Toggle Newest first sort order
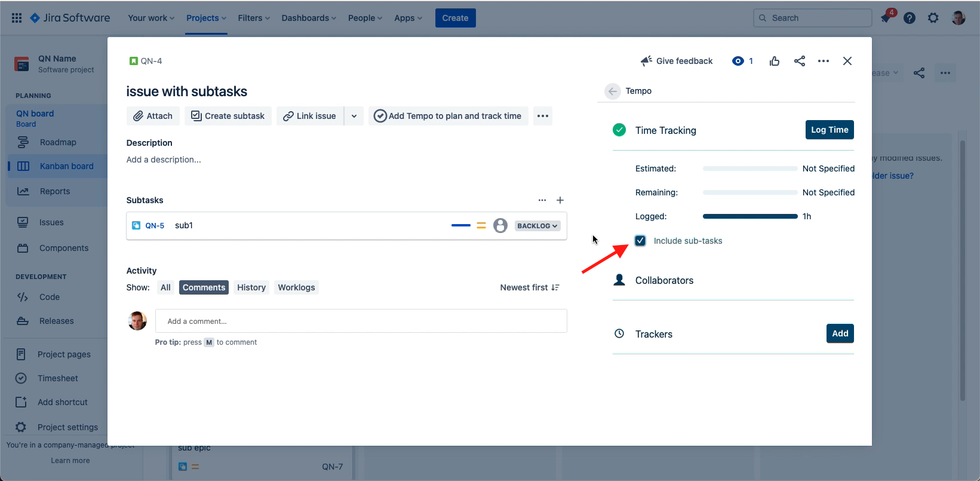The height and width of the screenshot is (481, 980). click(x=530, y=287)
